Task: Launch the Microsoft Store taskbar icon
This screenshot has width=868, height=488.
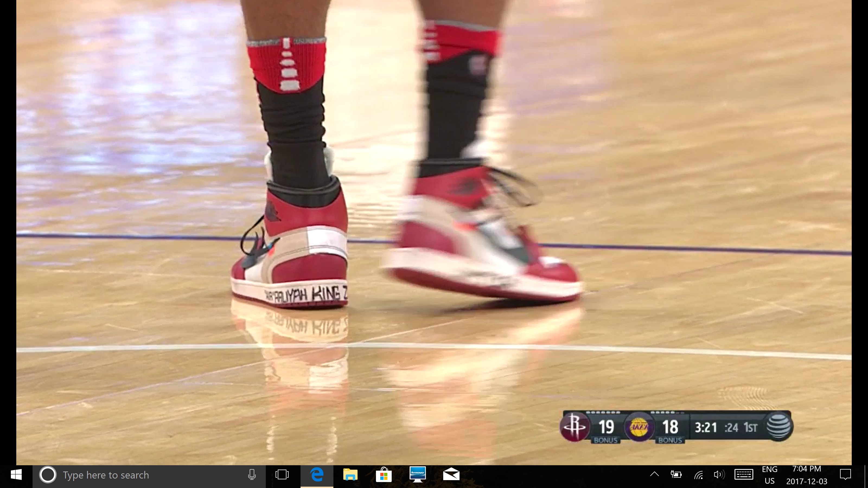Action: [x=384, y=475]
